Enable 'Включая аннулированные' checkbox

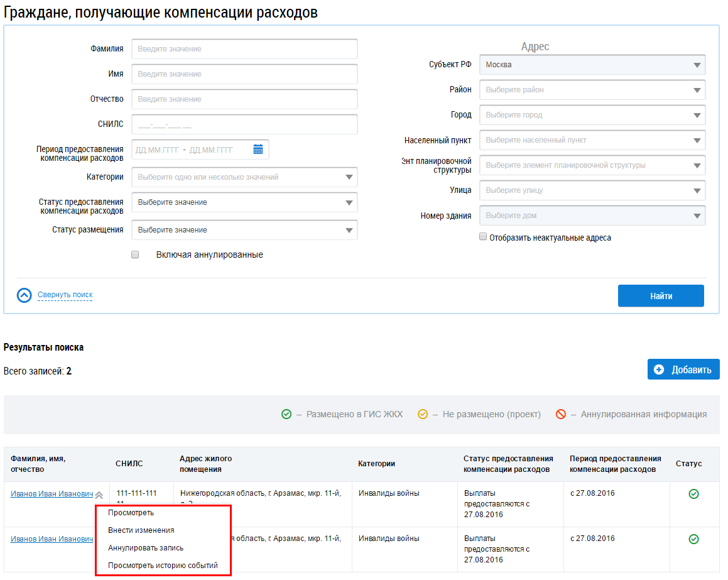(135, 255)
